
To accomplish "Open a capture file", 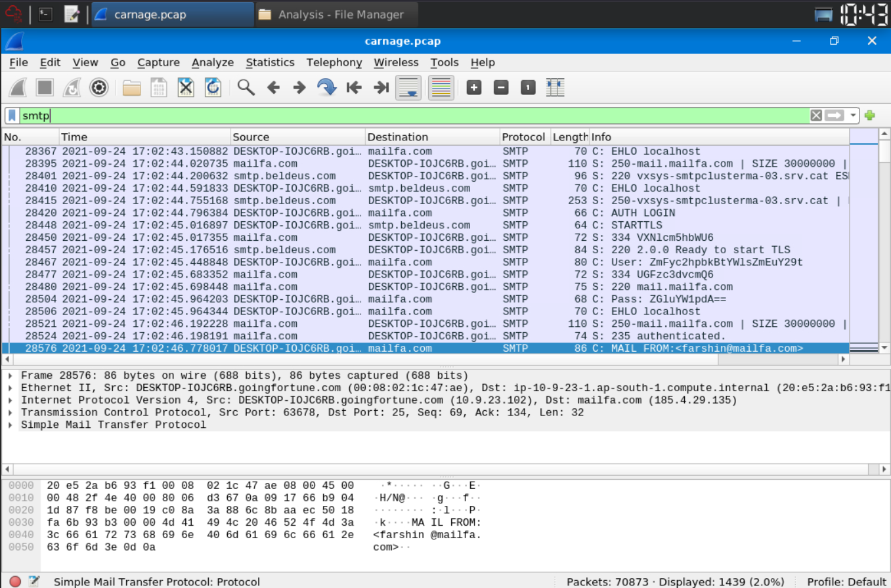I will tap(132, 87).
